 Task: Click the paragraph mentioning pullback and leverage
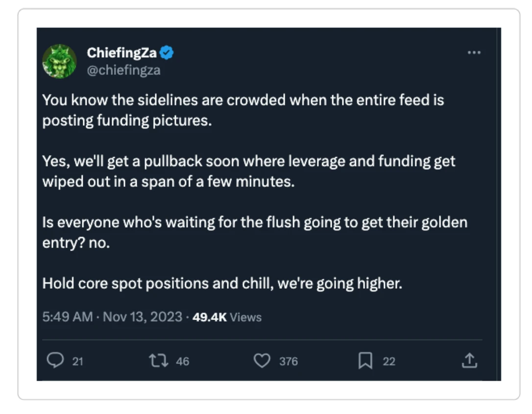tap(249, 171)
